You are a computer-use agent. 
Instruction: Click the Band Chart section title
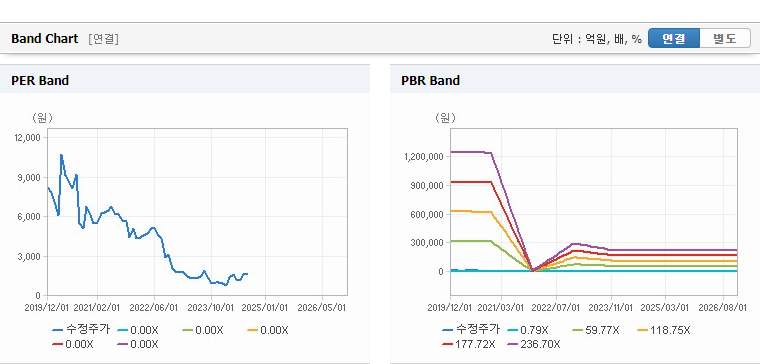click(45, 39)
